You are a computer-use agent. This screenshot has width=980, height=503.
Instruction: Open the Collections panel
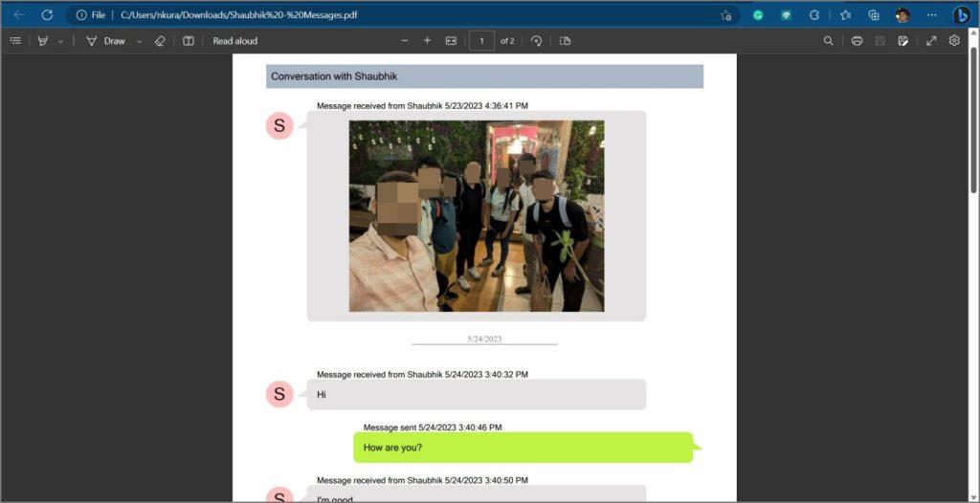[x=875, y=15]
